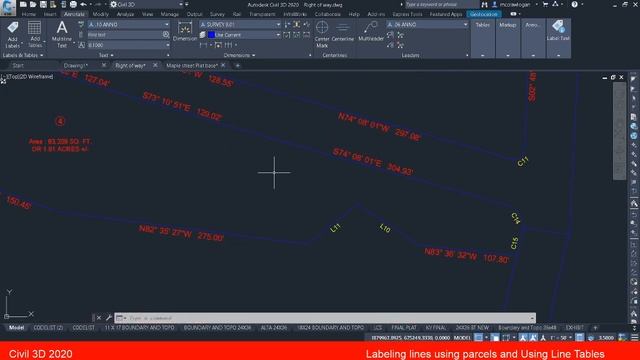Open the Insert ribbon tab
The width and height of the screenshot is (640, 360).
click(x=50, y=14)
